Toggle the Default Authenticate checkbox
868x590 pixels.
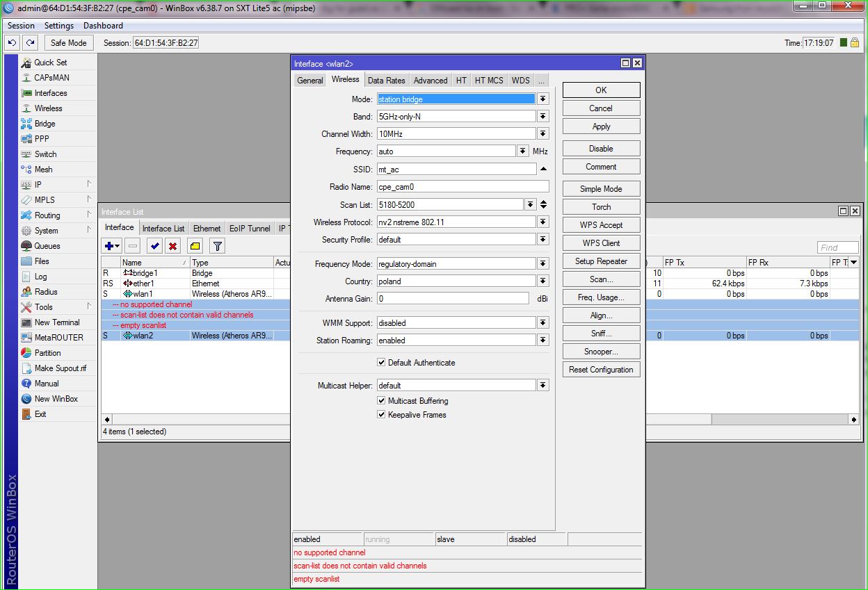tap(381, 363)
